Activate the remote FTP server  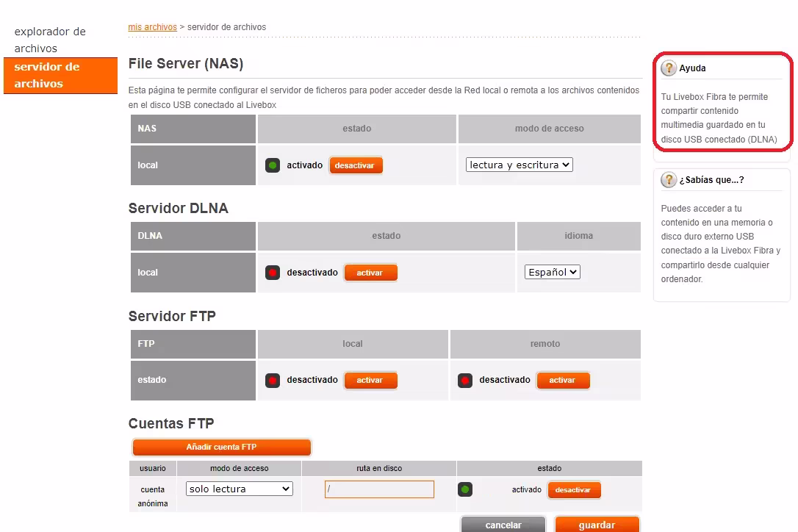click(563, 381)
